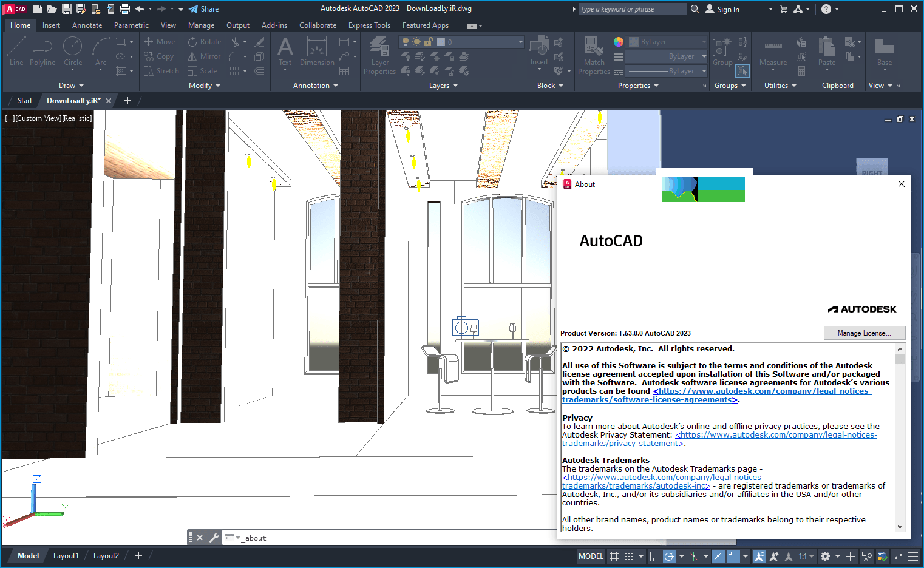Switch to the Insert ribbon tab
The image size is (924, 568).
(x=51, y=25)
